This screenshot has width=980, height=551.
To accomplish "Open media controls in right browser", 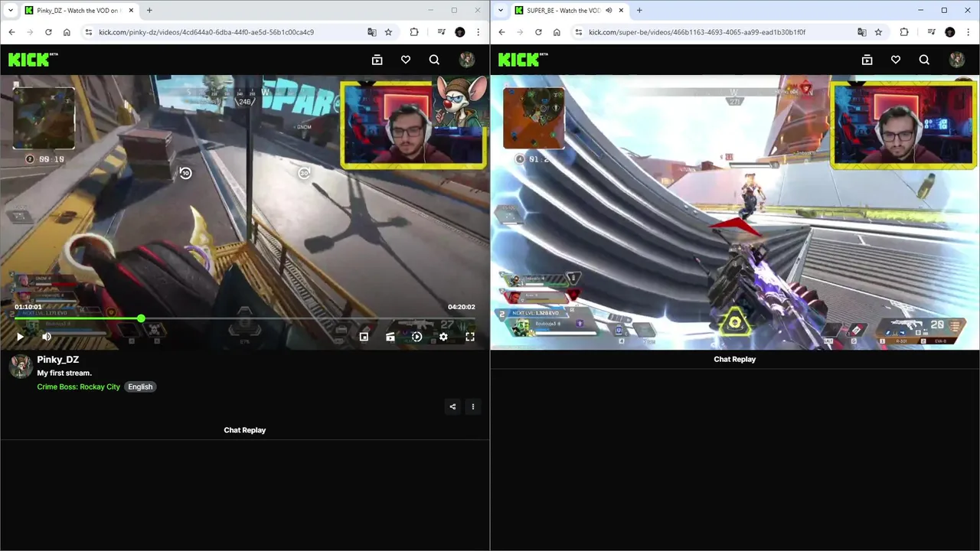I will click(931, 32).
